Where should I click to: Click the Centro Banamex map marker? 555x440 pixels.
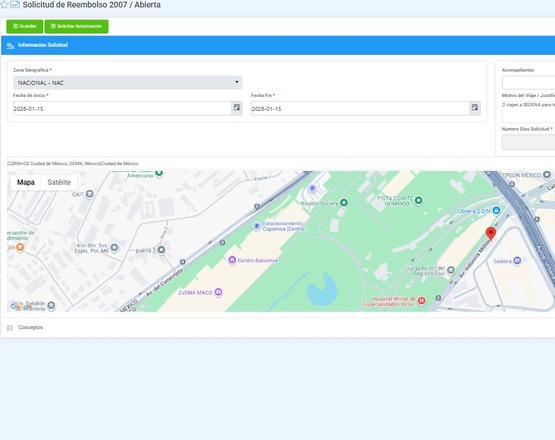232,260
